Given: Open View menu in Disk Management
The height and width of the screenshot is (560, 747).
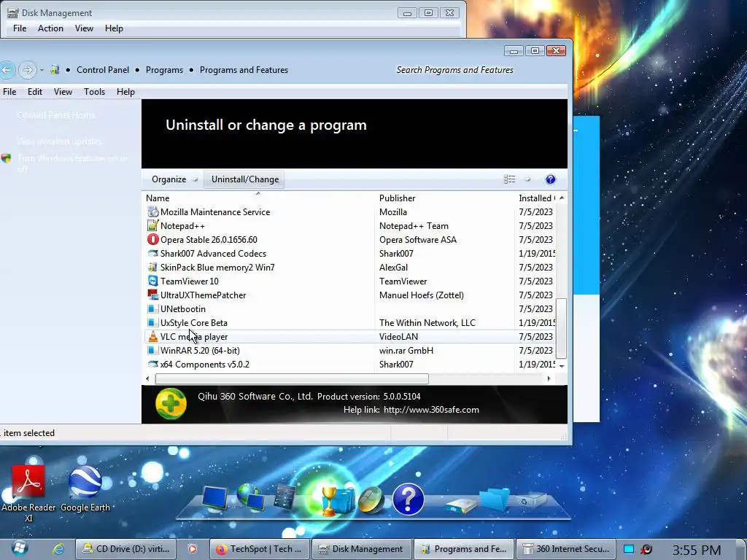Looking at the screenshot, I should 84,28.
